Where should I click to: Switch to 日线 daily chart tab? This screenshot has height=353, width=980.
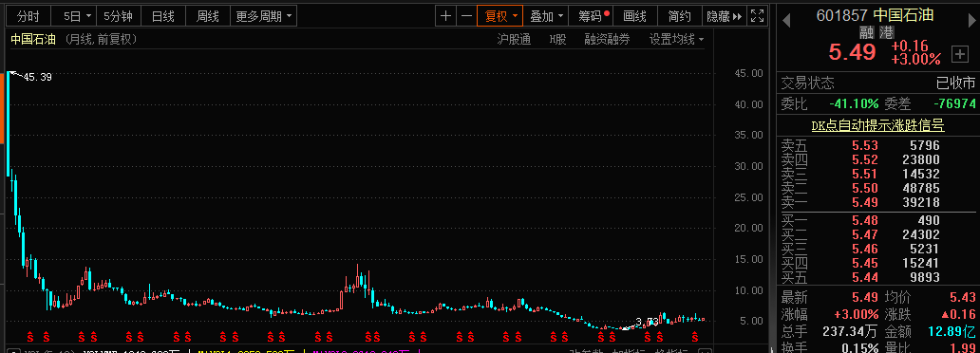pos(163,16)
